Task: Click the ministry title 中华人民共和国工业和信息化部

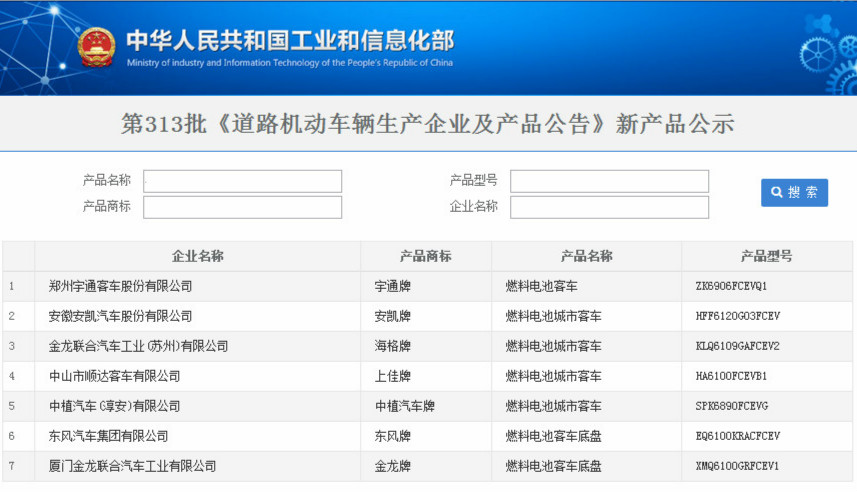Action: click(290, 41)
